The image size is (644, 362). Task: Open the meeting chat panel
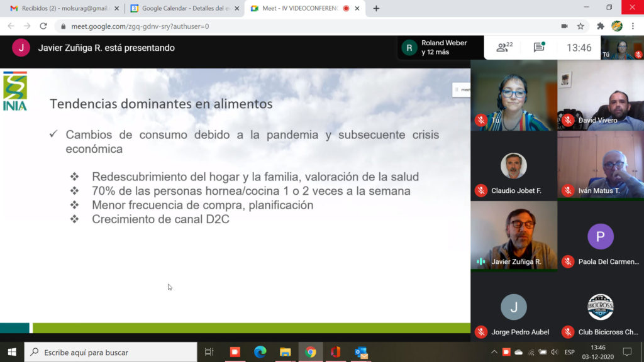tap(539, 47)
